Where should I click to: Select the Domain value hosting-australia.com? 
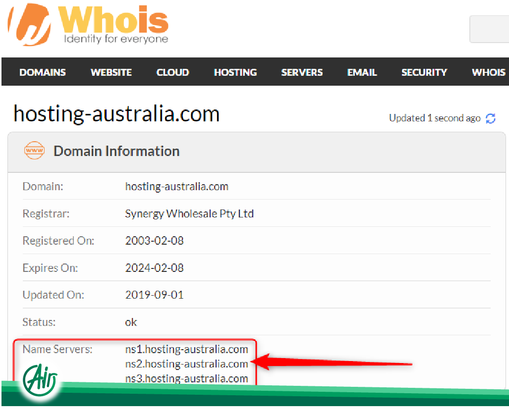click(177, 187)
